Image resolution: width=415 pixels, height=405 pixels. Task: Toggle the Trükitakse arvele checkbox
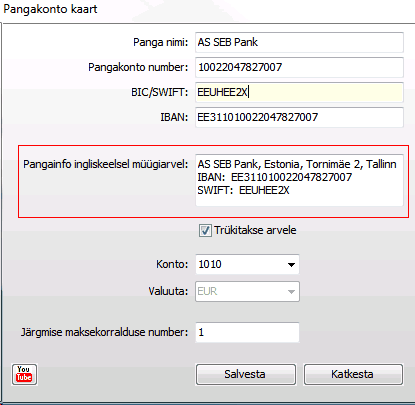(x=205, y=231)
